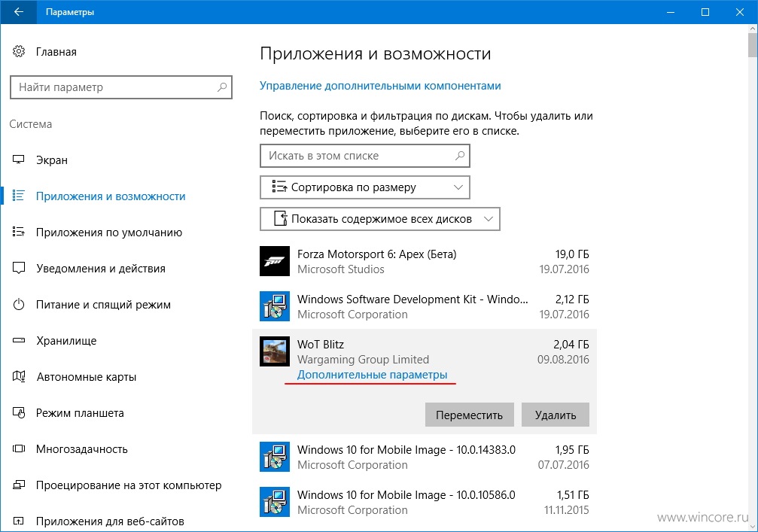Select Windows 10 for Mobile Image - 10.0.14383.0
The height and width of the screenshot is (532, 758).
(x=425, y=457)
